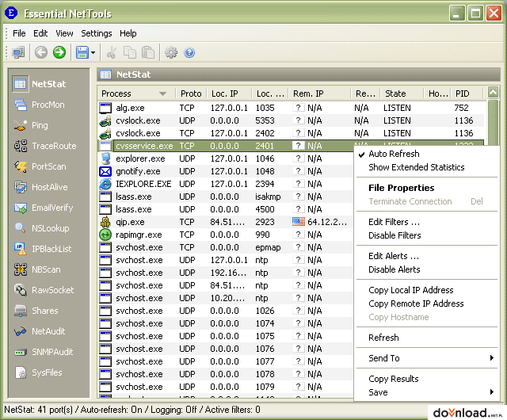This screenshot has height=420, width=507.
Task: Open the Edit menu
Action: pyautogui.click(x=40, y=33)
